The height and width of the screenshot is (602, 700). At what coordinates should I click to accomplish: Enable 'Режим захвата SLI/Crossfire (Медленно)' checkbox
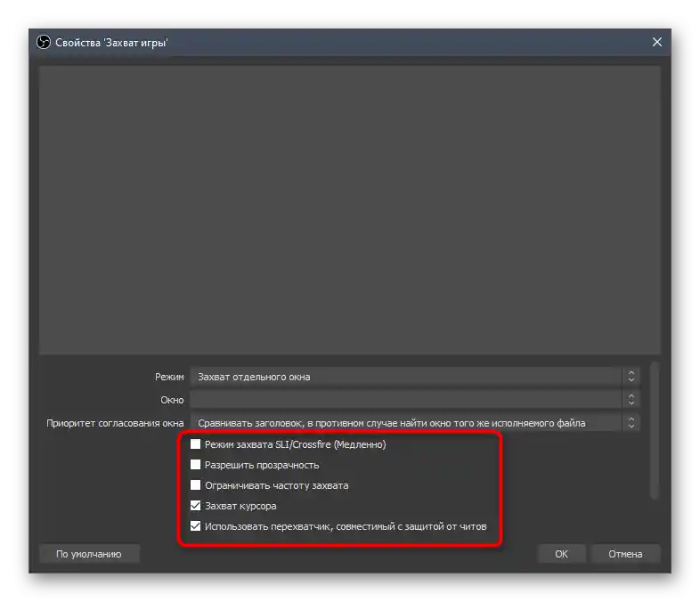point(196,444)
